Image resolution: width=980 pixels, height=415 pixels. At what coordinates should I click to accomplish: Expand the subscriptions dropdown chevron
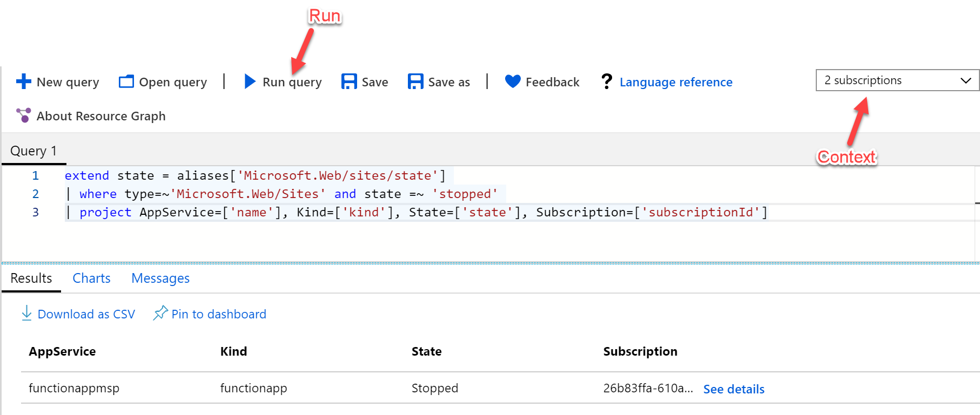(966, 81)
